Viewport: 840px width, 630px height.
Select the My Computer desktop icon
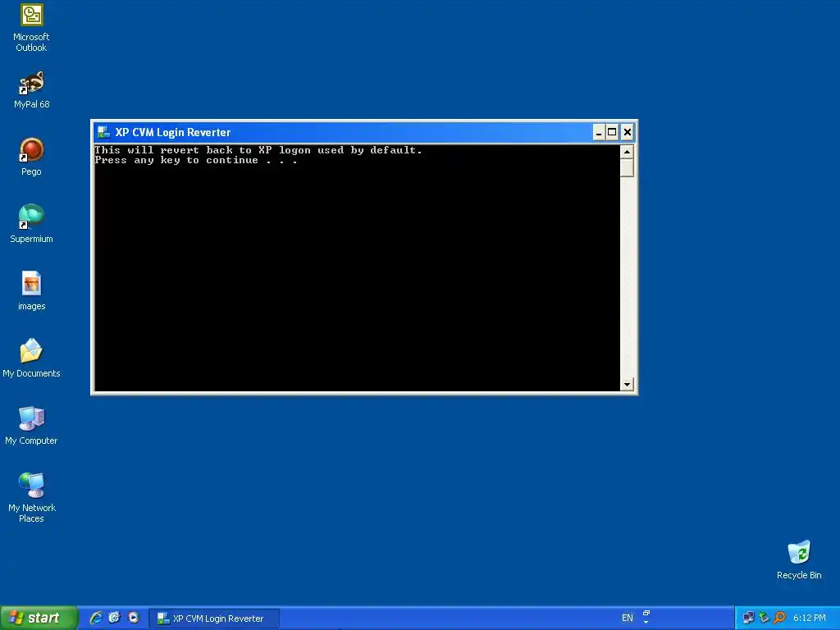[32, 426]
